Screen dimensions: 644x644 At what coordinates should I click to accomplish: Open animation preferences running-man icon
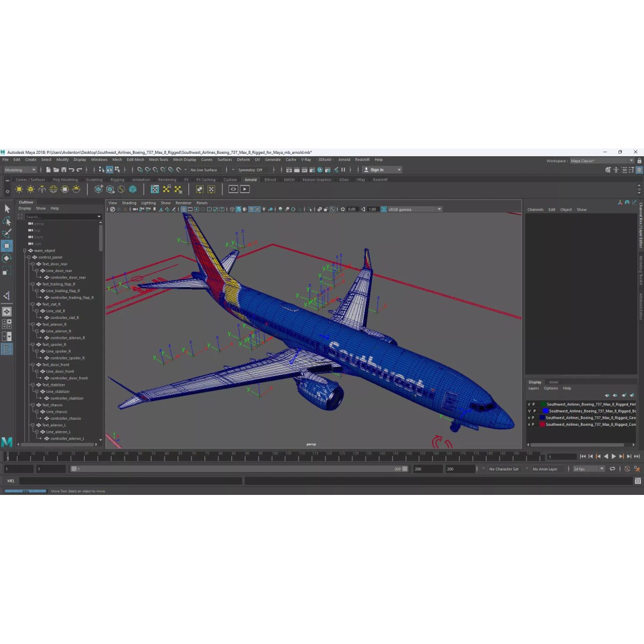[x=637, y=469]
